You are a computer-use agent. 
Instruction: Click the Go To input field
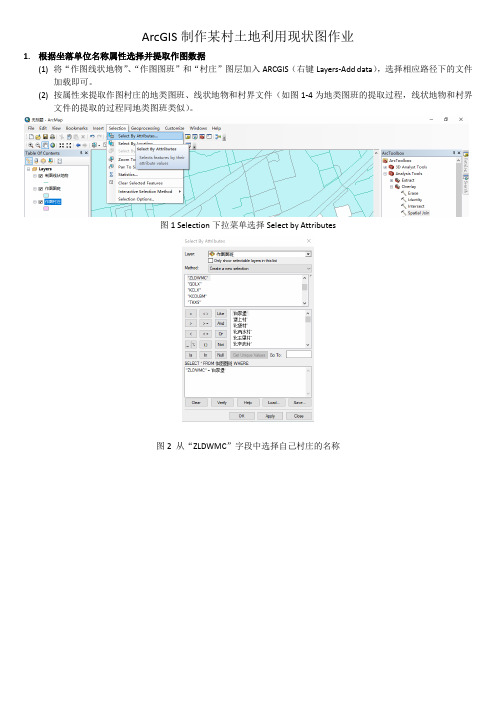(299, 354)
